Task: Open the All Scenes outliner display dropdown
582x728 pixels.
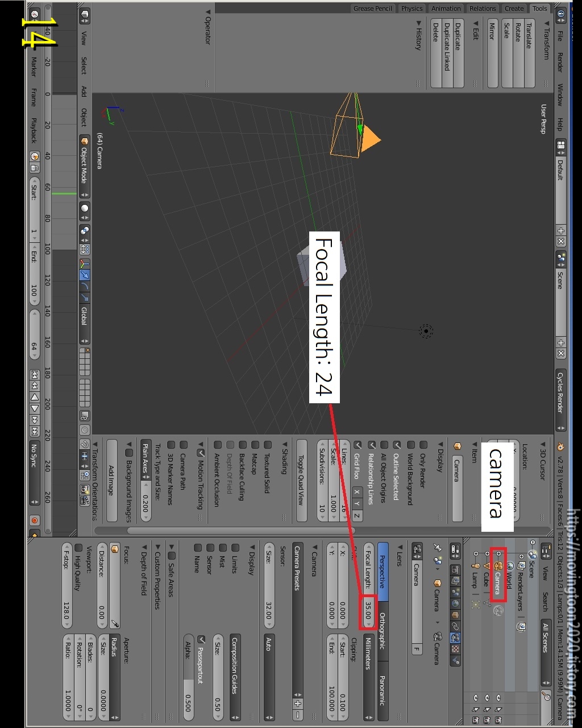Action: (546, 653)
